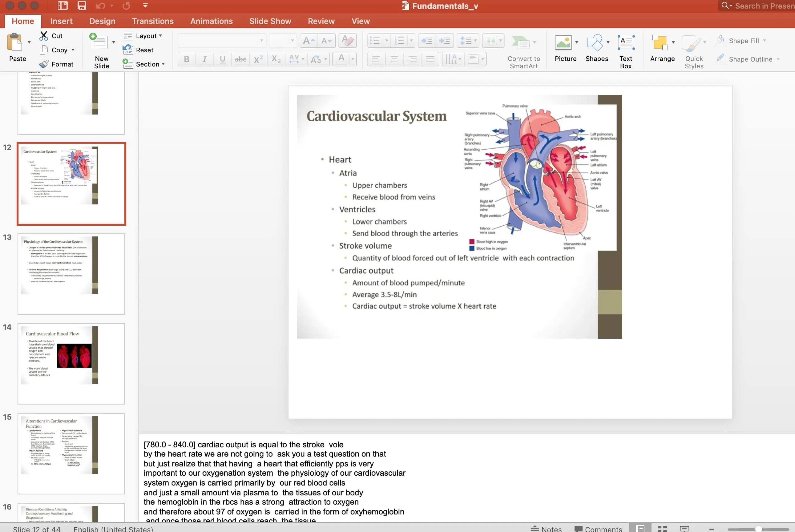The image size is (795, 532).
Task: Open the Layout dropdown
Action: 144,36
